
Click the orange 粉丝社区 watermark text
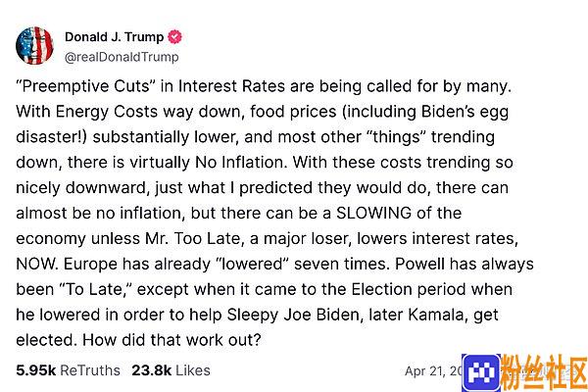tap(544, 372)
